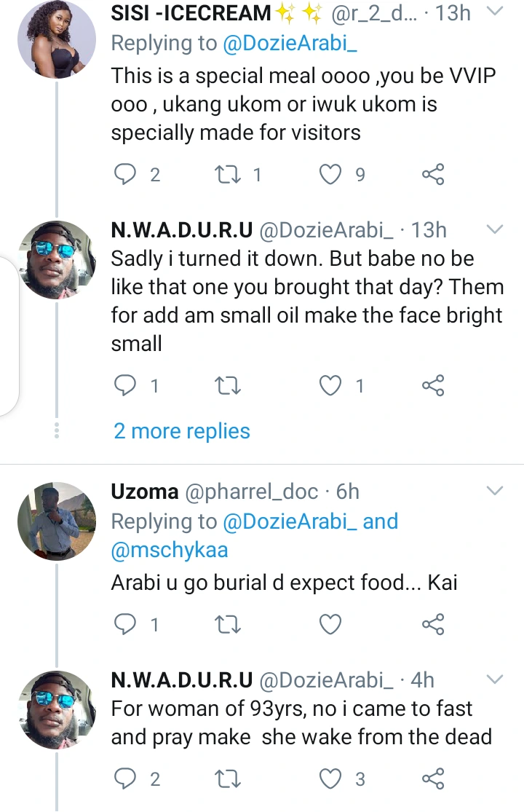The width and height of the screenshot is (524, 812).
Task: Reply to SISI-ICECREAM's special meal tweet
Action: (127, 174)
